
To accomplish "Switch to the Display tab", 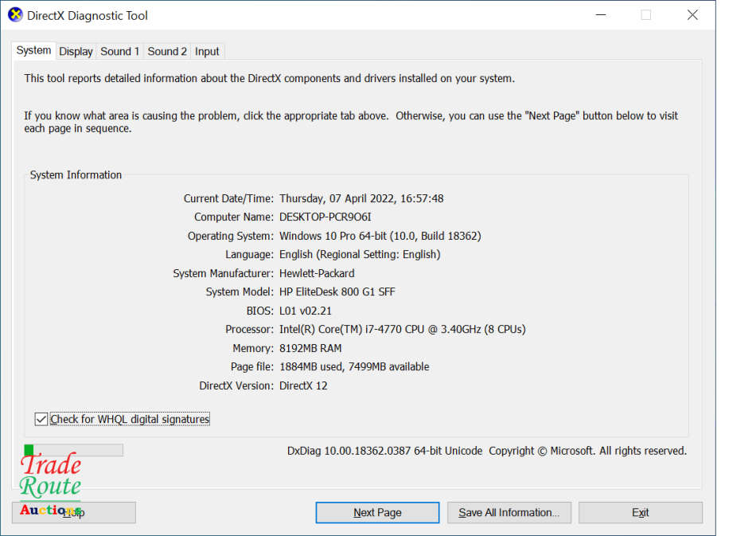I will tap(76, 51).
